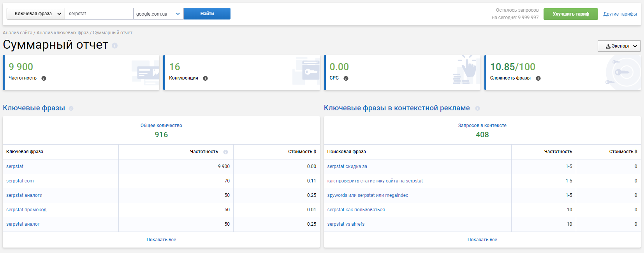Open как проверить статистику сайта на serpstat

[375, 181]
